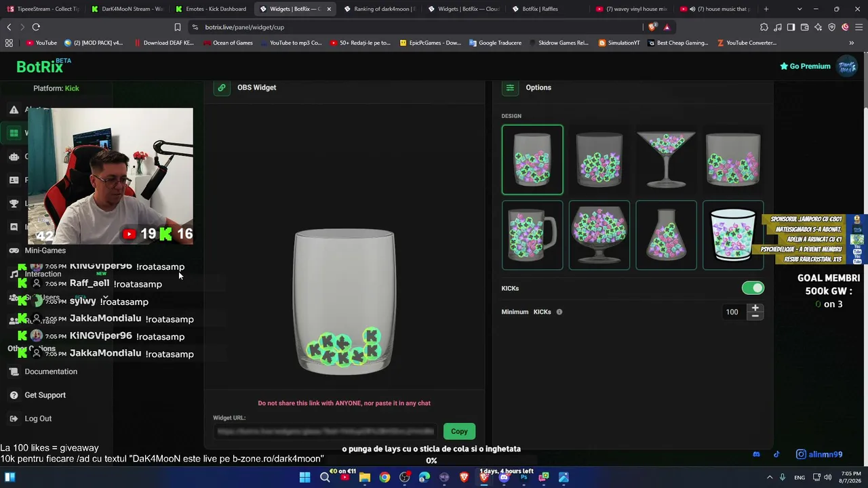This screenshot has width=868, height=488.
Task: Open Get Support in the sidebar
Action: [x=45, y=395]
